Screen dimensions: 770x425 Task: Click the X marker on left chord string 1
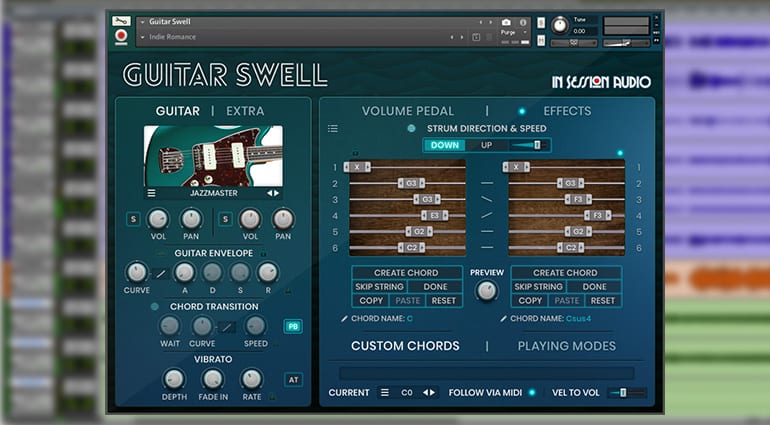tap(357, 168)
